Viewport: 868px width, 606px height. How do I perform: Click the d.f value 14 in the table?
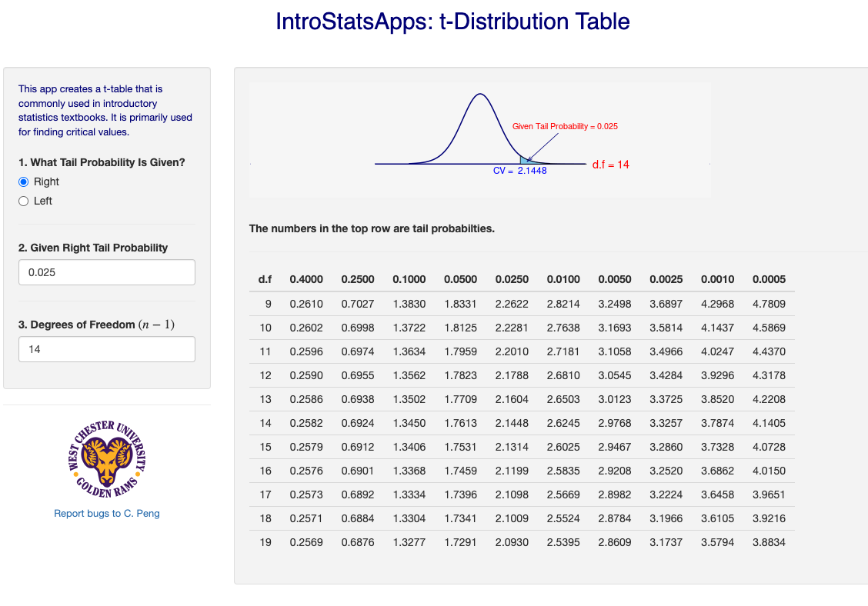(x=265, y=424)
